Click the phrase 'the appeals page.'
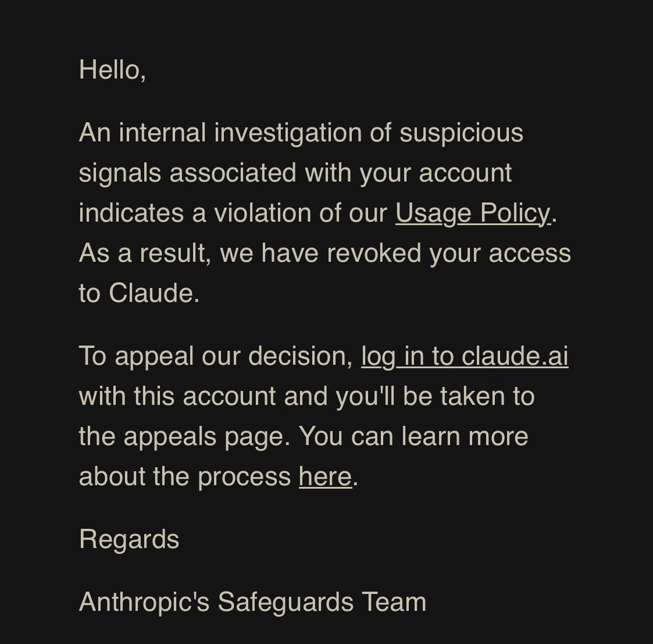653x644 pixels. (184, 436)
